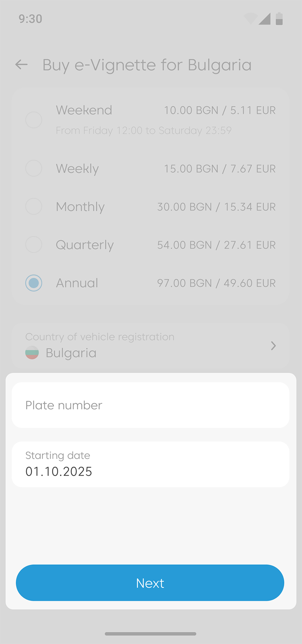Tap the Wi-Fi status icon
Image resolution: width=302 pixels, height=644 pixels.
coord(250,18)
